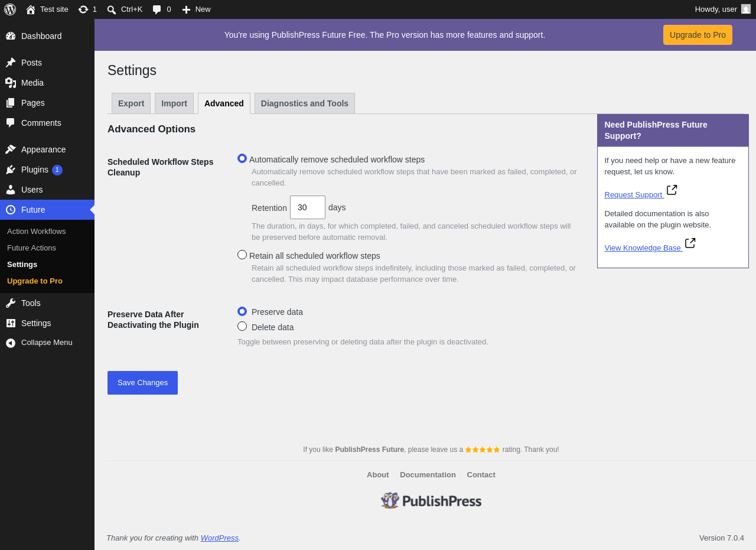Click the Plugins update count badge
This screenshot has height=550, width=756.
(57, 170)
